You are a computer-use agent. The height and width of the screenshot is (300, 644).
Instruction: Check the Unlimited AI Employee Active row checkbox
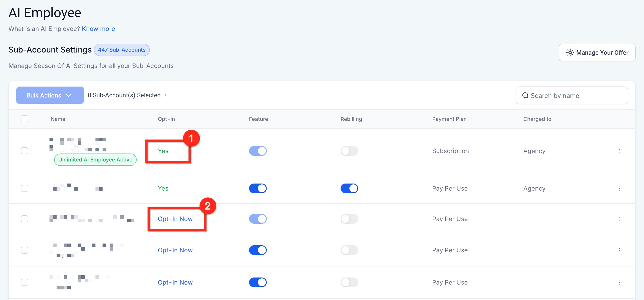25,151
